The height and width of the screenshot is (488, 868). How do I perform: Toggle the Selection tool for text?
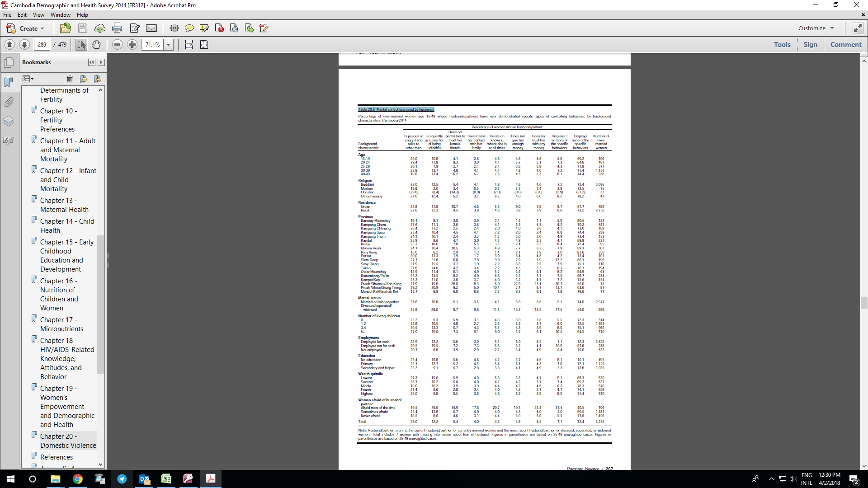click(x=81, y=45)
